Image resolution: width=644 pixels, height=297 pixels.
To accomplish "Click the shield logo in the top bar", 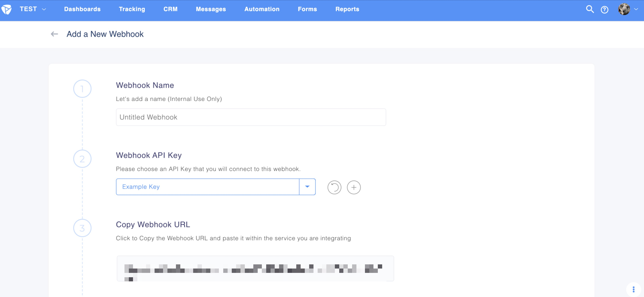I will (x=7, y=9).
